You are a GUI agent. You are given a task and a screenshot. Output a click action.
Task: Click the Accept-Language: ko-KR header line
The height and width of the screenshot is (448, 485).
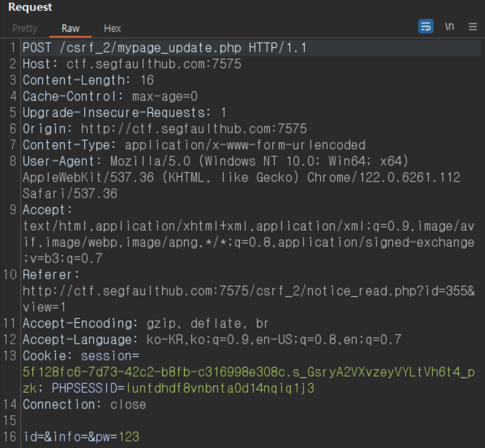tap(212, 340)
